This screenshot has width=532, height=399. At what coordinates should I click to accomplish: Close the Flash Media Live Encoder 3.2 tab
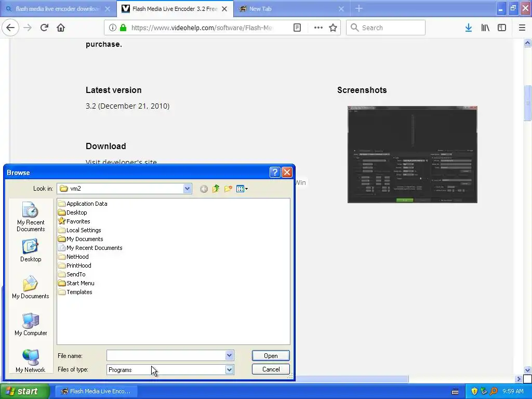(224, 9)
